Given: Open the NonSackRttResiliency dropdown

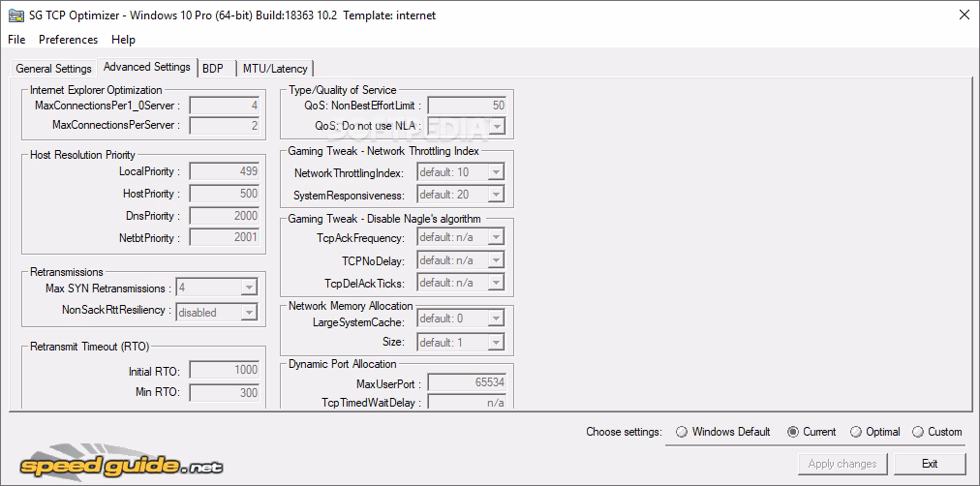Looking at the screenshot, I should [x=216, y=312].
